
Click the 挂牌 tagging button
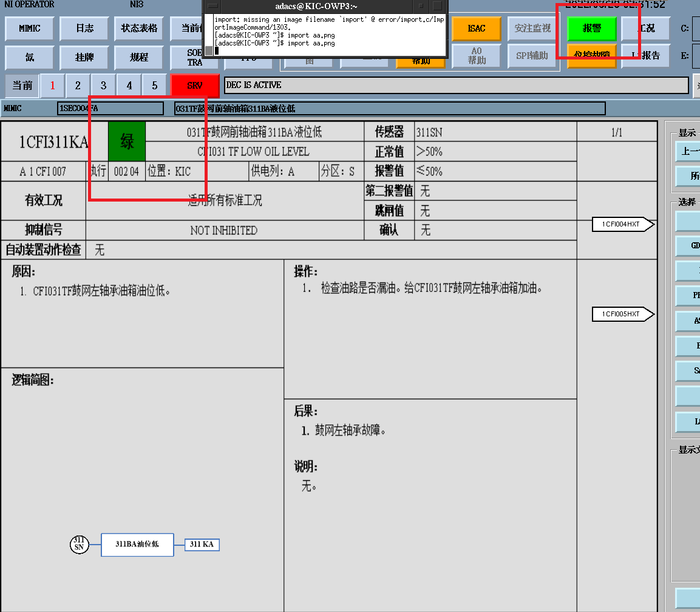tap(84, 58)
